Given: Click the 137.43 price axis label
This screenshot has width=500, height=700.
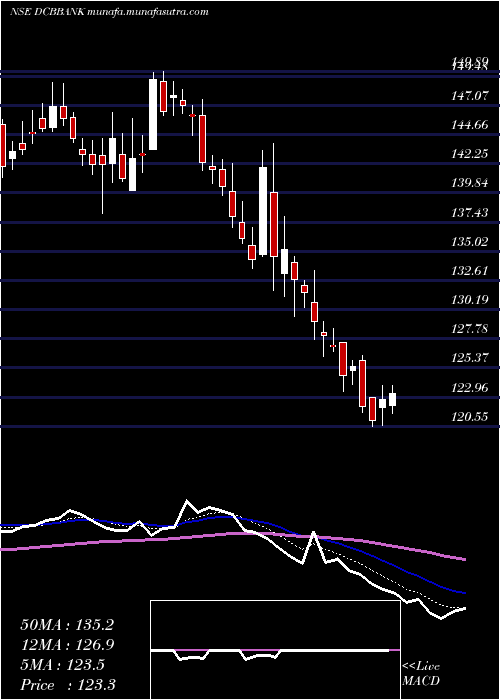Looking at the screenshot, I should pyautogui.click(x=469, y=212).
